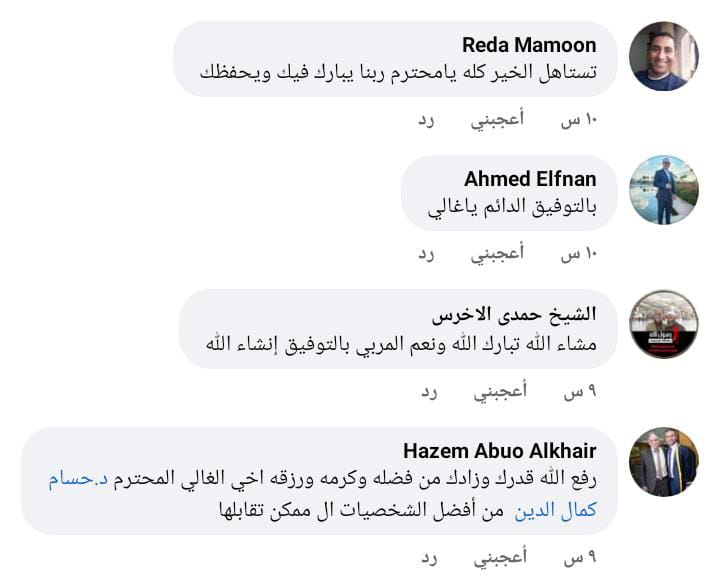
Task: Click the name الشيخ حمدى الاخرس
Action: click(x=514, y=315)
